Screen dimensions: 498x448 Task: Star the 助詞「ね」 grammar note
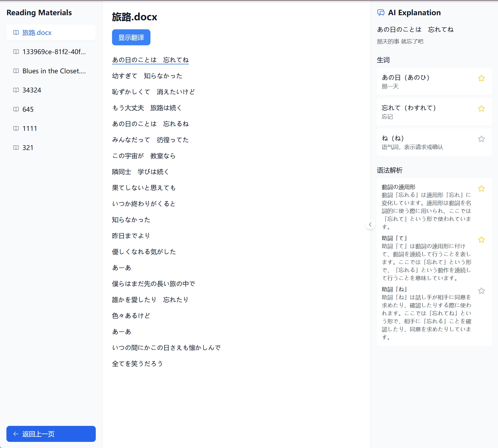pos(481,291)
